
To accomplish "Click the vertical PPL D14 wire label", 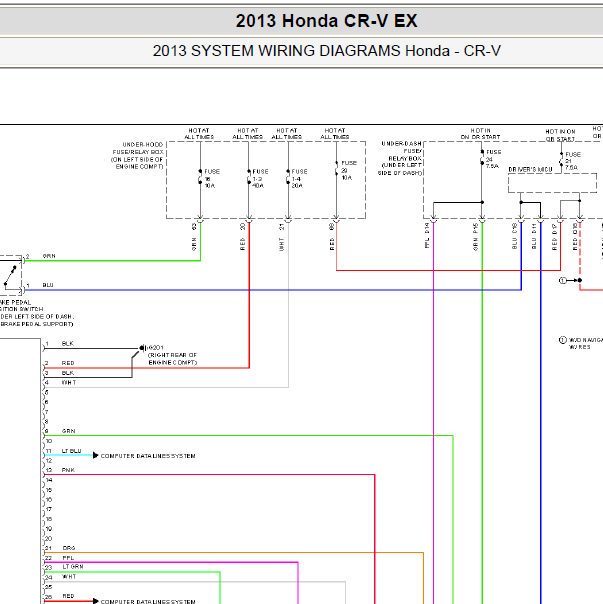I will 427,235.
